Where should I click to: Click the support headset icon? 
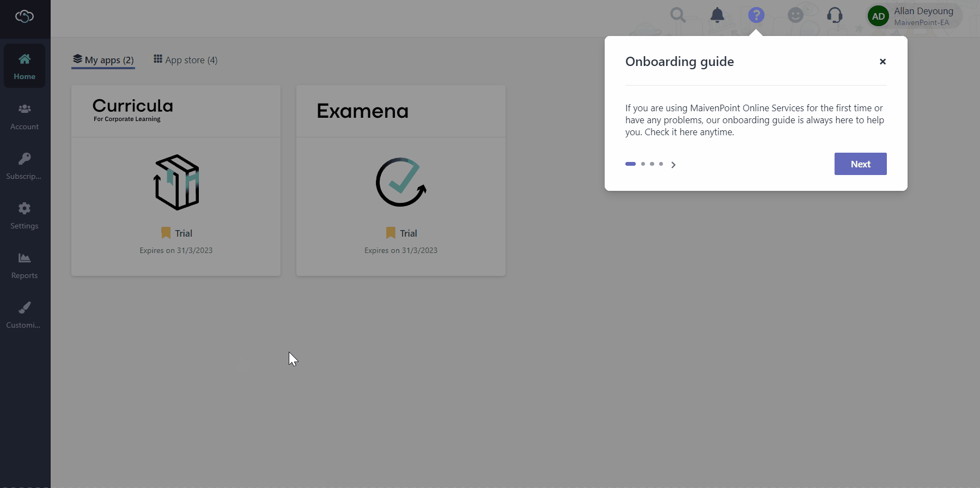click(x=835, y=15)
